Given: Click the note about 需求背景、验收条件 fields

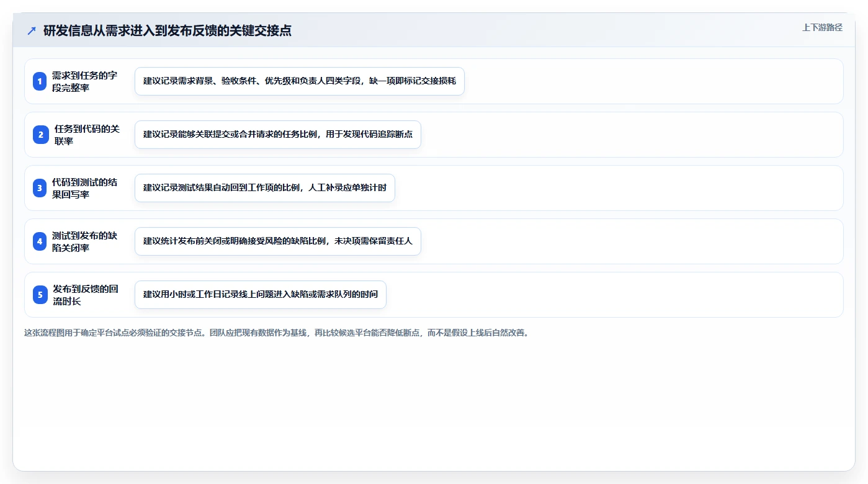Looking at the screenshot, I should coord(300,81).
